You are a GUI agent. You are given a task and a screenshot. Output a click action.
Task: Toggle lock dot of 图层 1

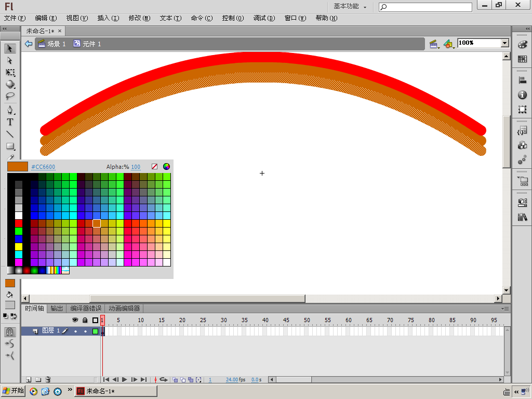click(85, 331)
